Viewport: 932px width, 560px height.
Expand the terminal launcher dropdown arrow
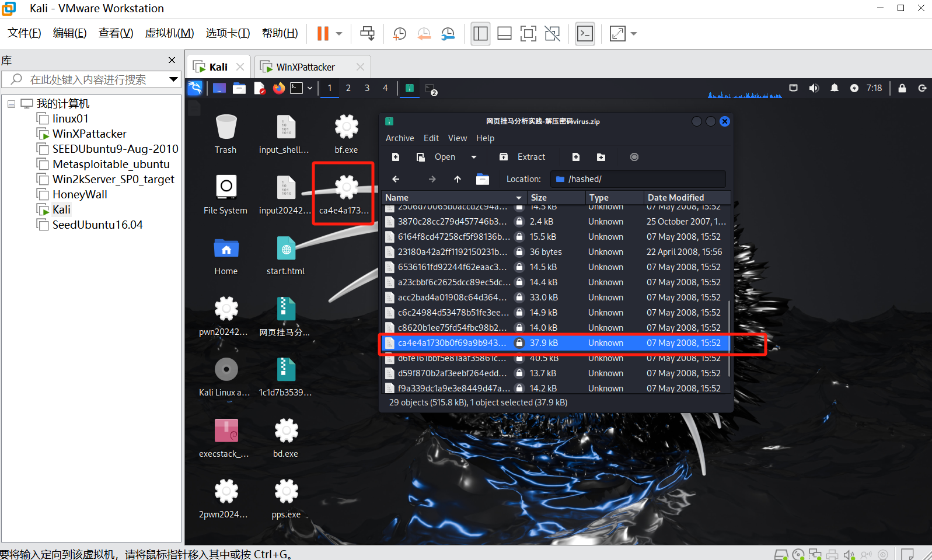(x=310, y=88)
